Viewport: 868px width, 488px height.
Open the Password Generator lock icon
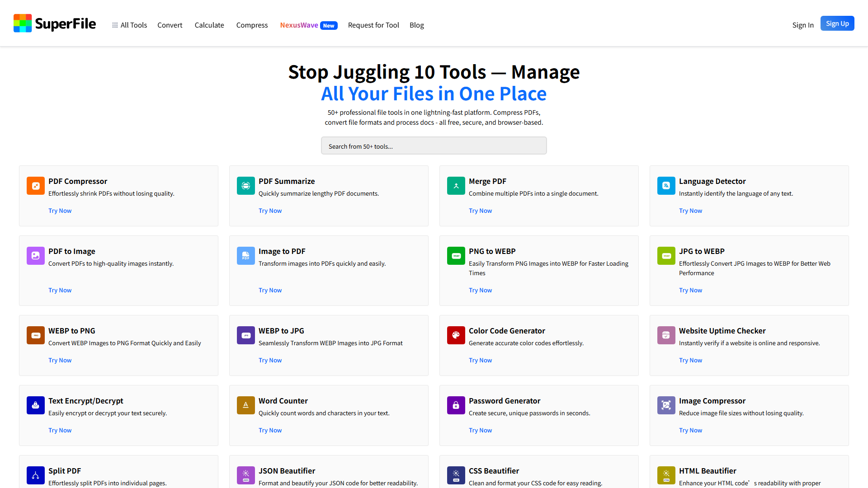click(456, 405)
